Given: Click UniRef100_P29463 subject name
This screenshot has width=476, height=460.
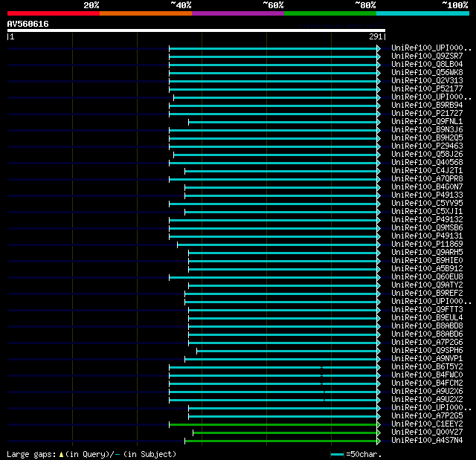Looking at the screenshot, I should 427,146.
